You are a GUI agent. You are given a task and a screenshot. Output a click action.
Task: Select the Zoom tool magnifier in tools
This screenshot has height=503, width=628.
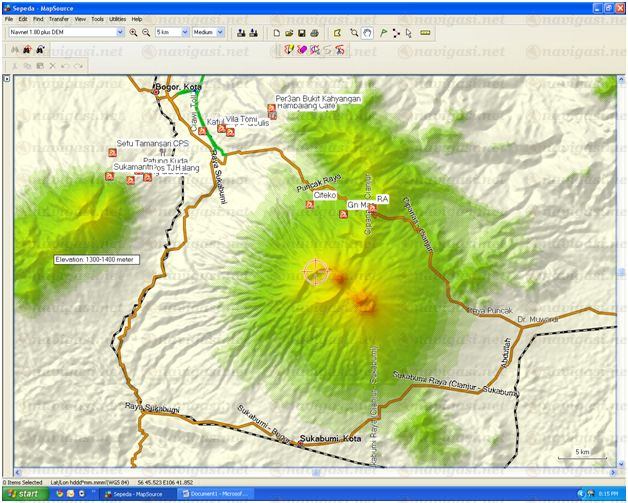[x=355, y=32]
